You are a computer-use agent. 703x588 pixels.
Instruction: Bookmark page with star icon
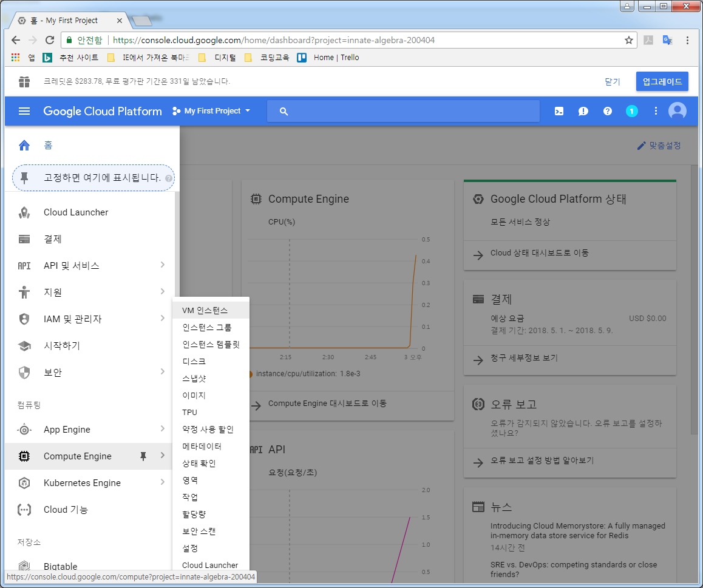pos(628,40)
